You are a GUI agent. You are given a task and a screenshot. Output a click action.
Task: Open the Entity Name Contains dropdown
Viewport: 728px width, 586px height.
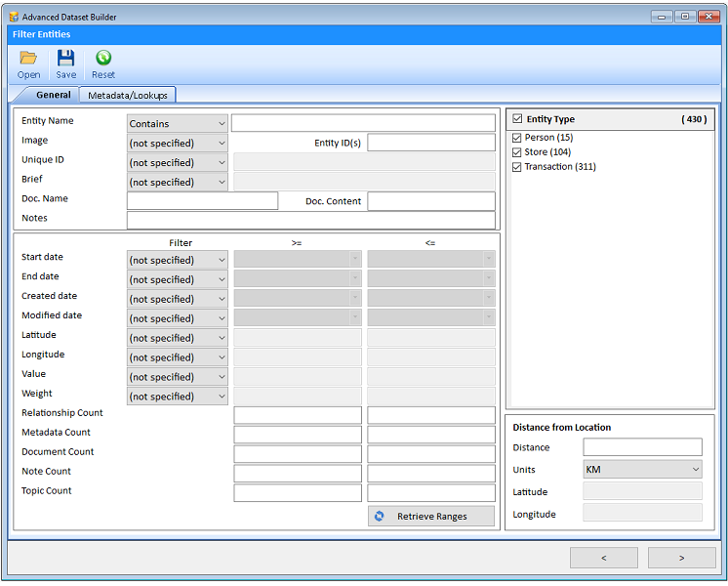[x=178, y=124]
